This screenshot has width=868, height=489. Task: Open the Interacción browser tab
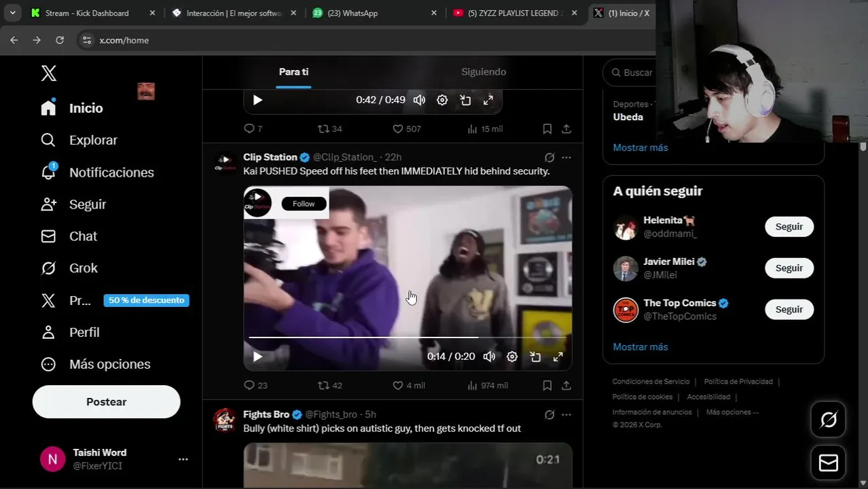point(234,13)
